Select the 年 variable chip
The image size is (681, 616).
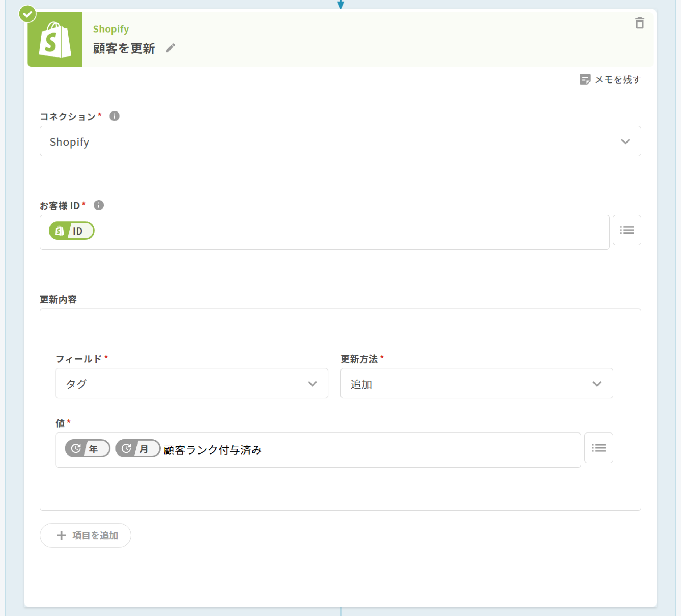point(88,448)
